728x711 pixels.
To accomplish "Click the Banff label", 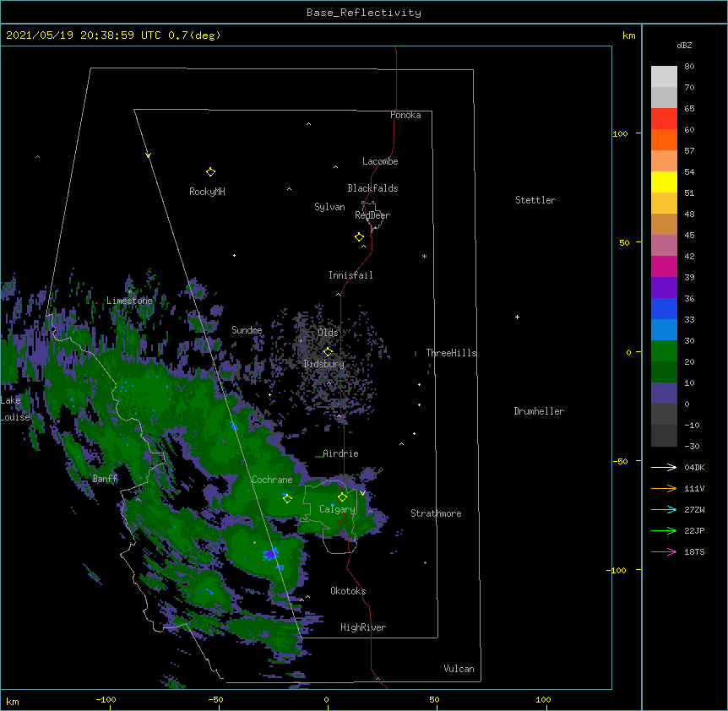I will pos(105,479).
